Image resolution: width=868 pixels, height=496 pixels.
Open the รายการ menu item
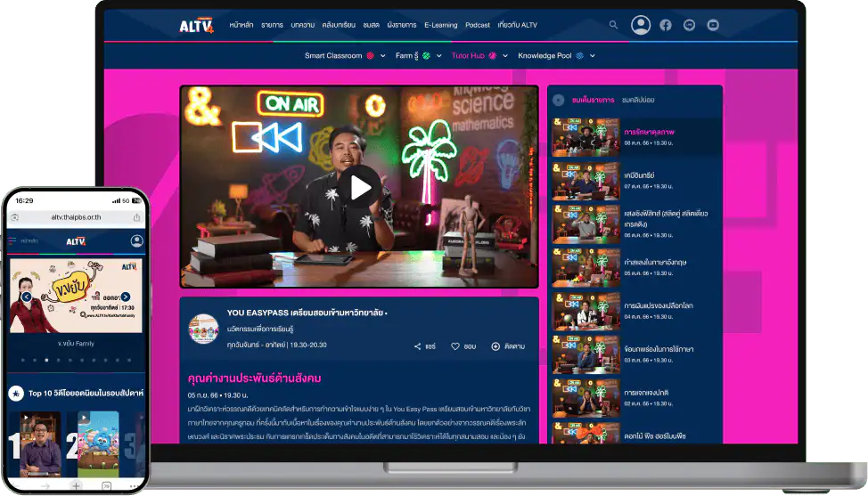(x=272, y=25)
